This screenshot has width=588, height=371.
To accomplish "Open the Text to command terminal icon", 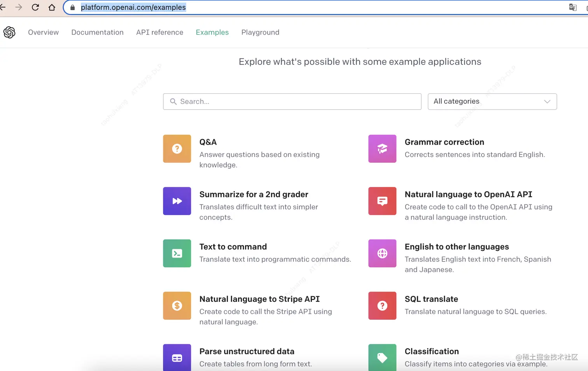I will [x=177, y=253].
